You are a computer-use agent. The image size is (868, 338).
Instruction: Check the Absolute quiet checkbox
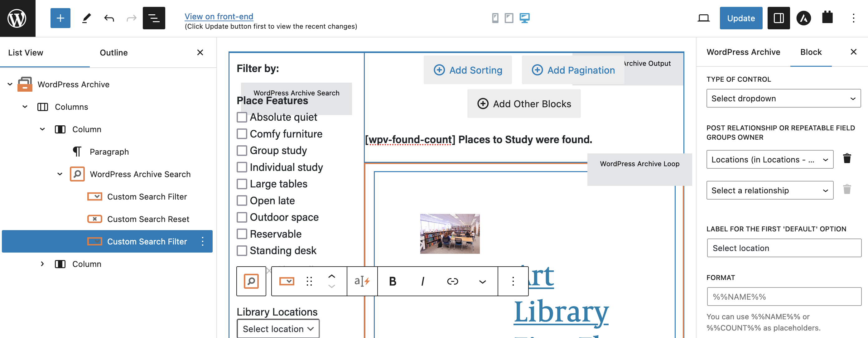click(x=242, y=117)
